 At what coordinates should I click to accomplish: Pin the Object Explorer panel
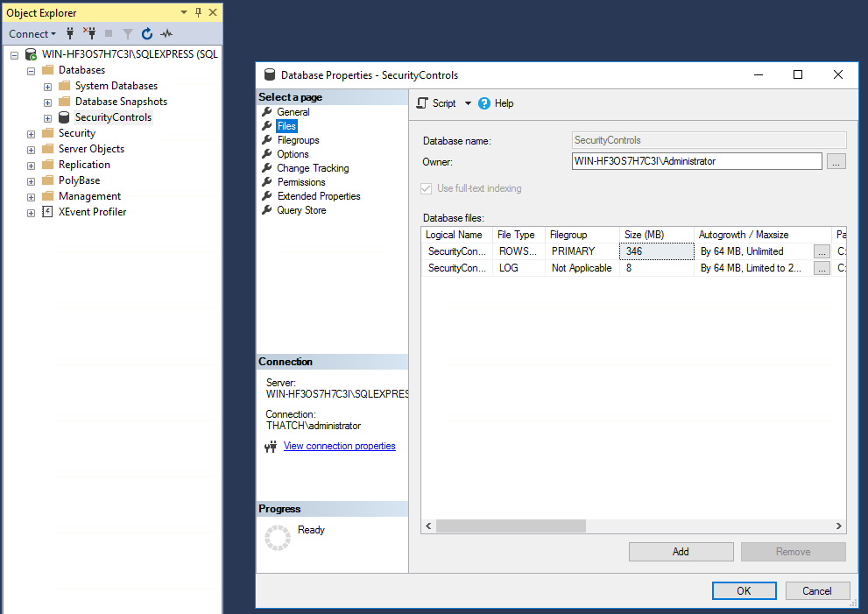(x=199, y=12)
